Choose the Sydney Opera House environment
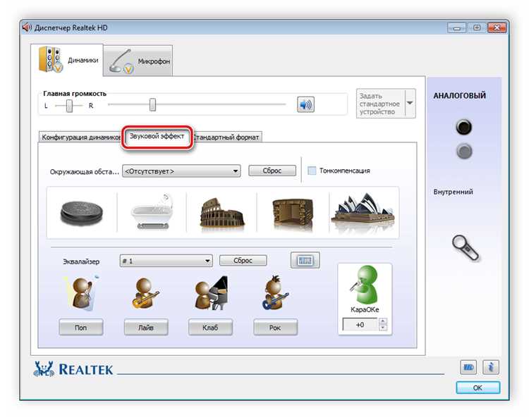This screenshot has height=420, width=529. click(x=363, y=211)
